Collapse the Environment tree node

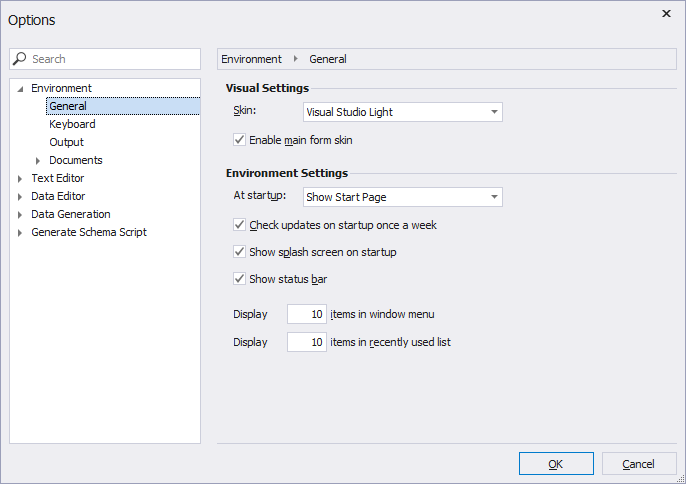pos(21,89)
